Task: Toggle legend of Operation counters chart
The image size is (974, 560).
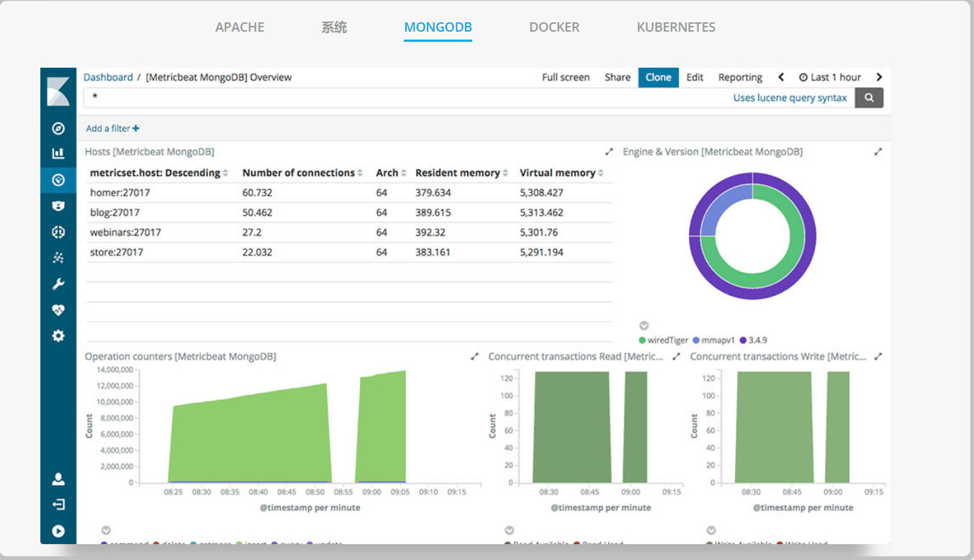Action: 106,530
